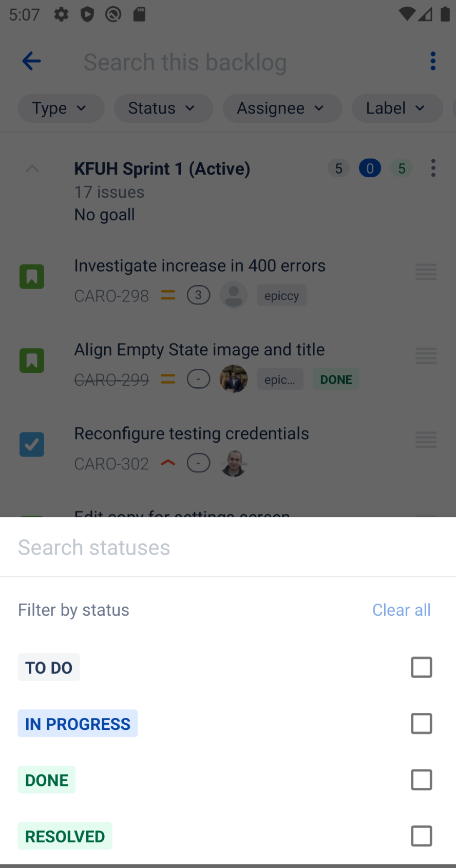Tap the Search statuses field
Screen dimensions: 456x868
click(228, 548)
